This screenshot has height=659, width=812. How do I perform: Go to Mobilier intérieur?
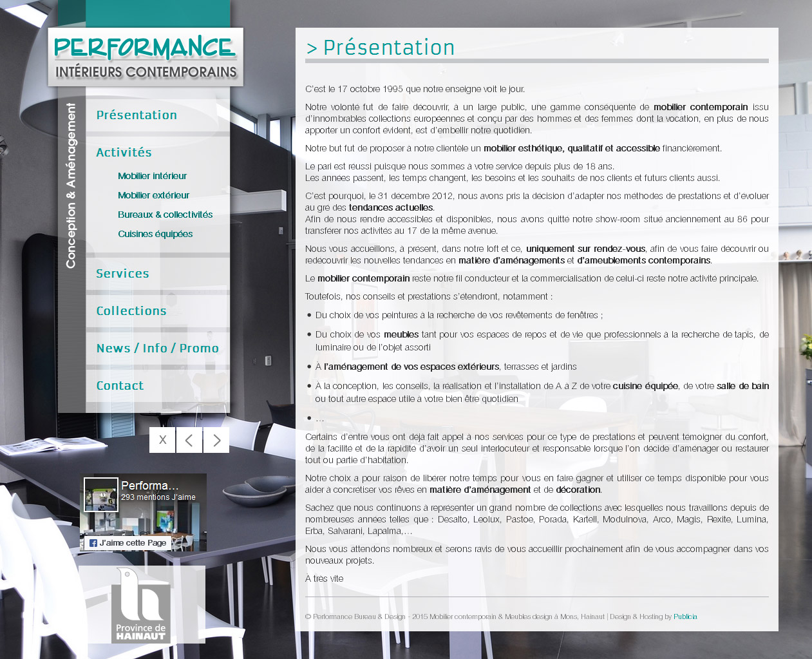pyautogui.click(x=152, y=176)
